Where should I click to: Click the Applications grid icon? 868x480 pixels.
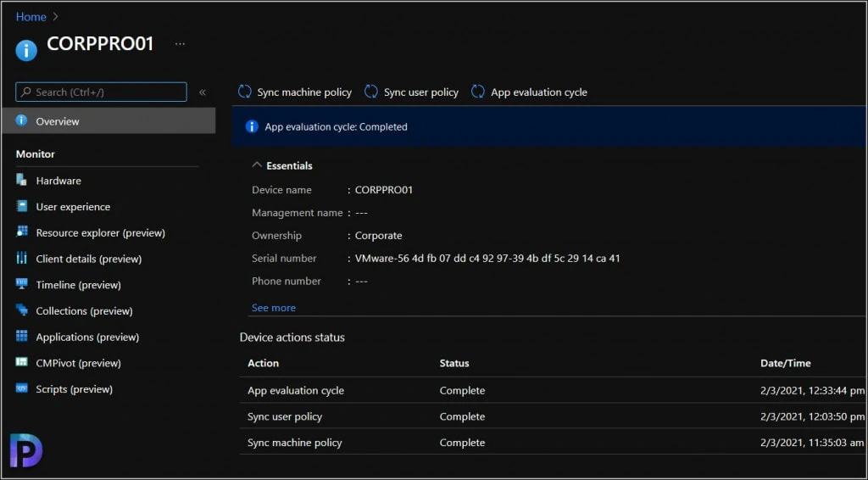(21, 336)
